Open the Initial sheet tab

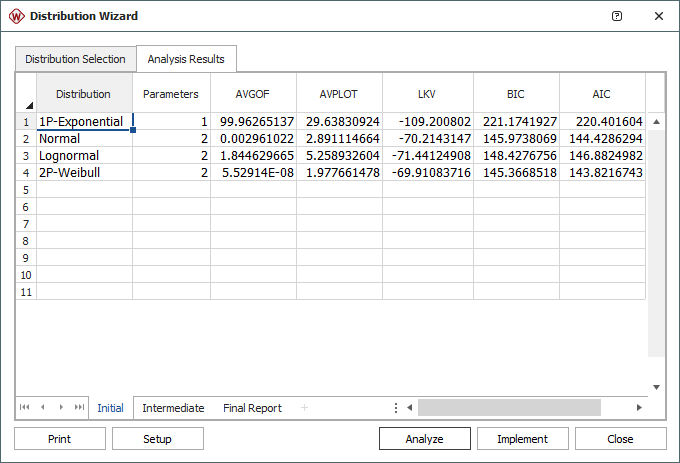[111, 408]
